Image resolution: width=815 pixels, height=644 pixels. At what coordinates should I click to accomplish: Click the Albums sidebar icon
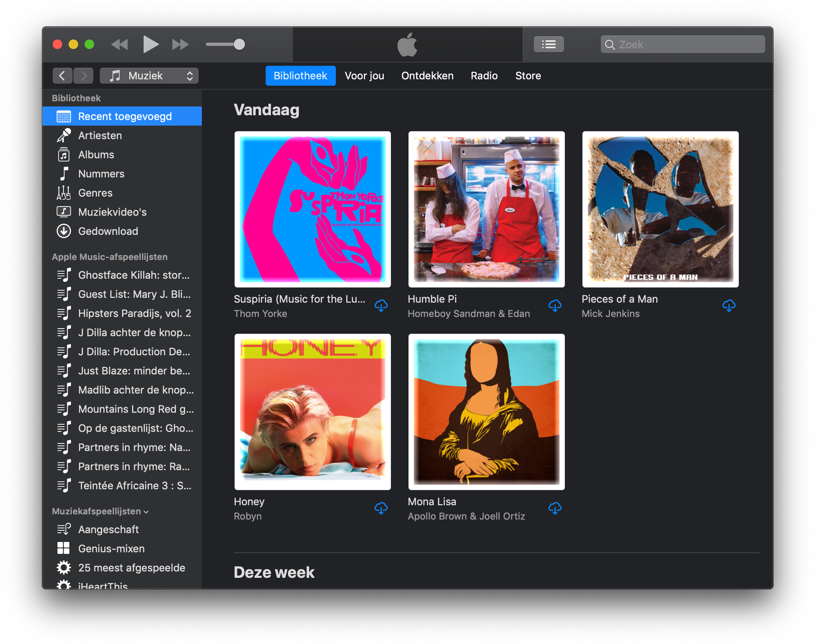[x=64, y=154]
